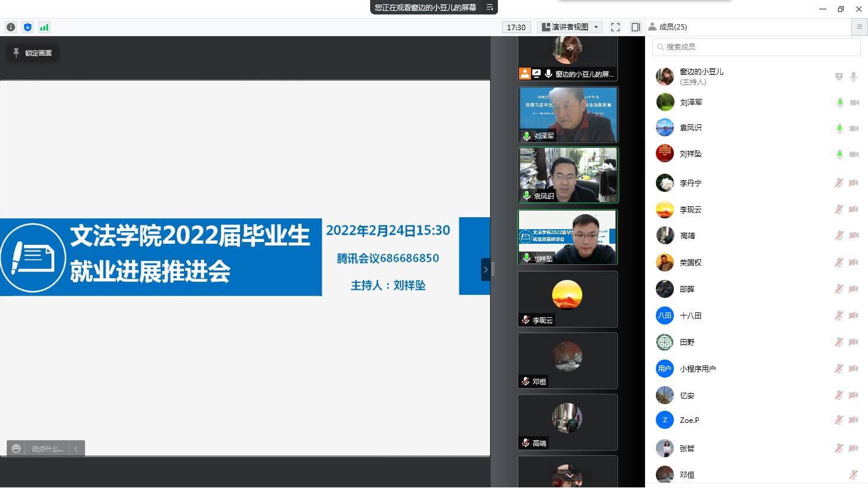Click the 锁定画面 pin icon
The height and width of the screenshot is (488, 868).
coord(16,53)
